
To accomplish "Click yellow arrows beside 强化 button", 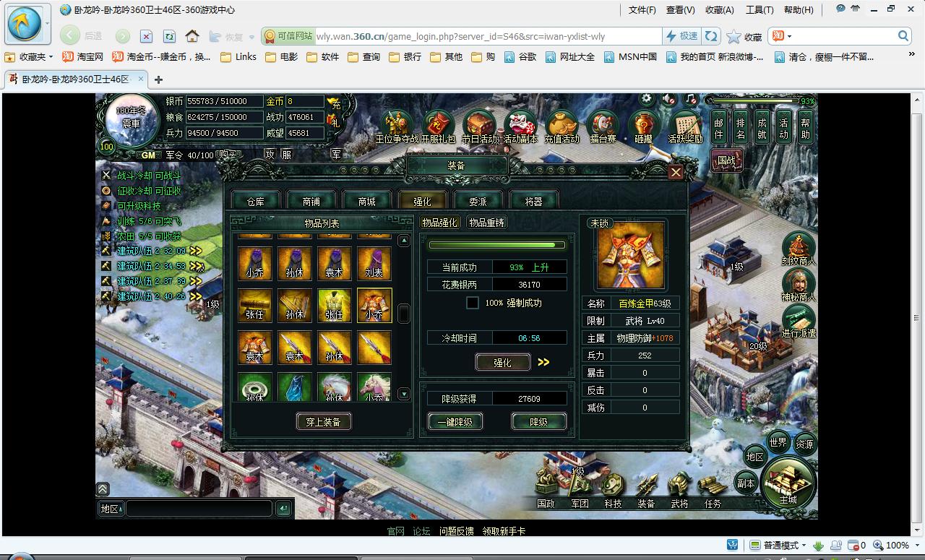I will point(543,362).
